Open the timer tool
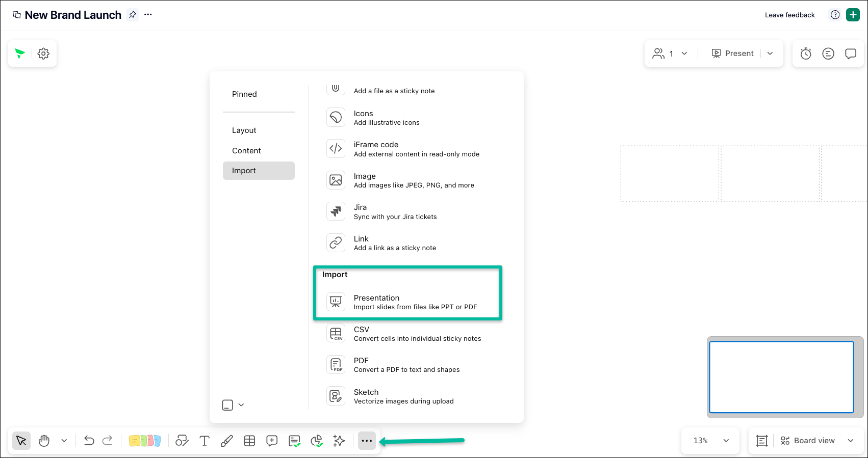The width and height of the screenshot is (868, 458). point(806,53)
